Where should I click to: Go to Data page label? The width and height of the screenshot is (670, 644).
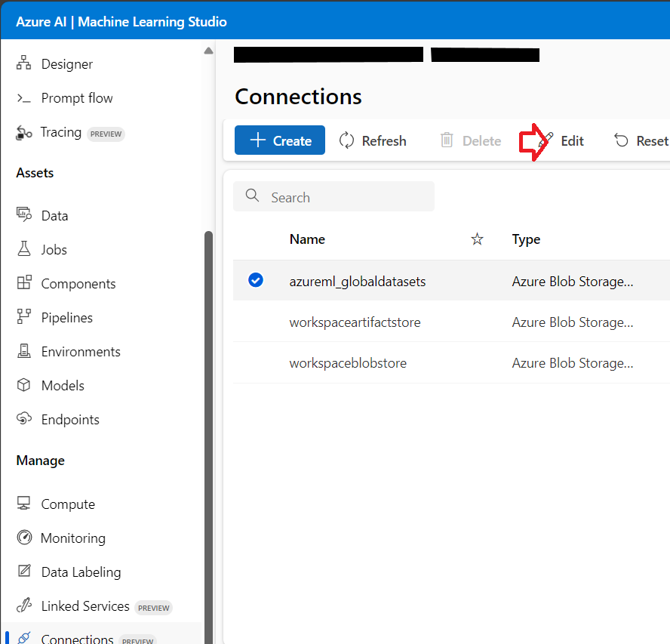pyautogui.click(x=54, y=215)
